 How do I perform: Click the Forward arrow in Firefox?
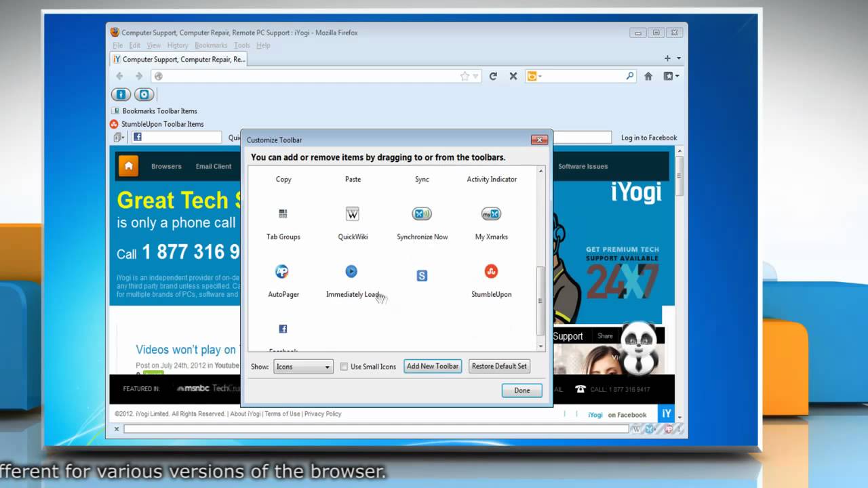click(139, 77)
